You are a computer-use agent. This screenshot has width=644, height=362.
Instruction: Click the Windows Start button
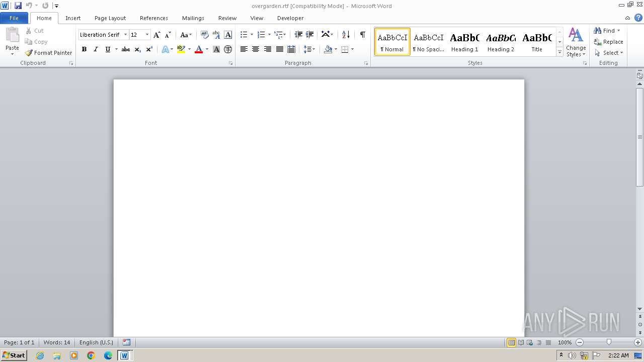tap(14, 355)
